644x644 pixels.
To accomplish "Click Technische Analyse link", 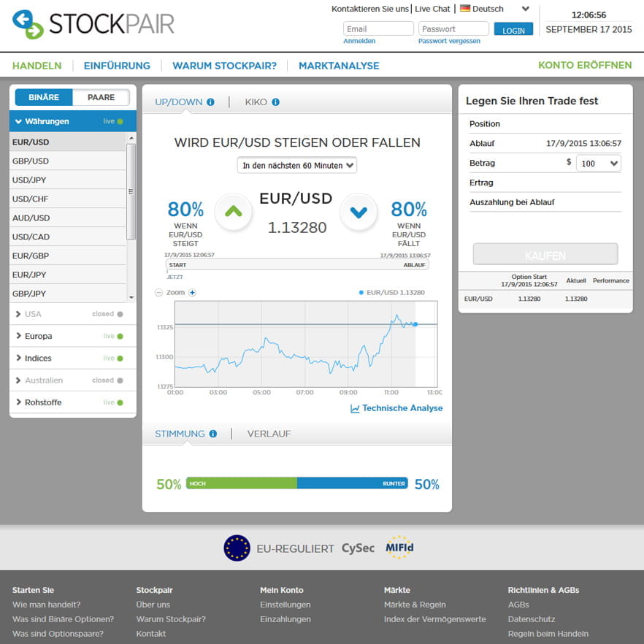I will [402, 408].
